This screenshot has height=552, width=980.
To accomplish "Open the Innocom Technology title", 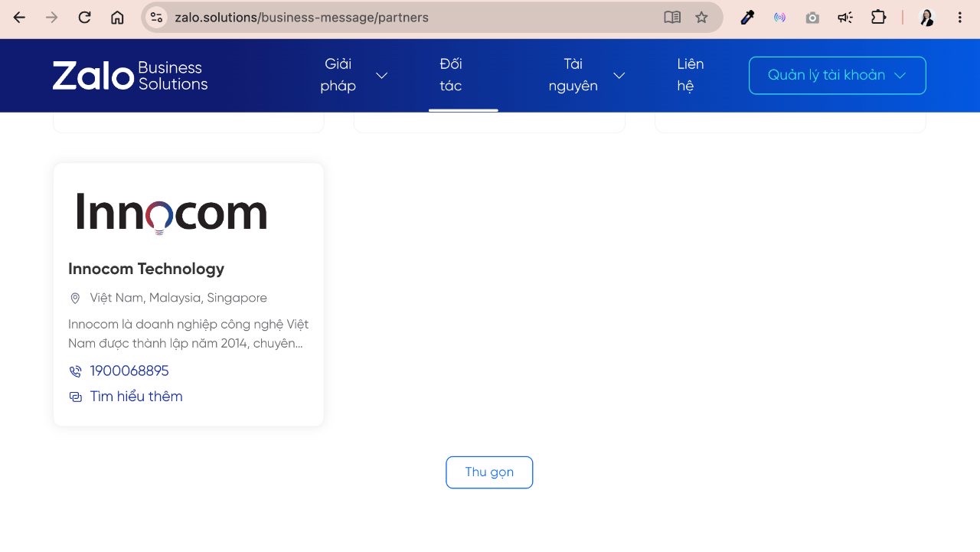I will point(146,269).
